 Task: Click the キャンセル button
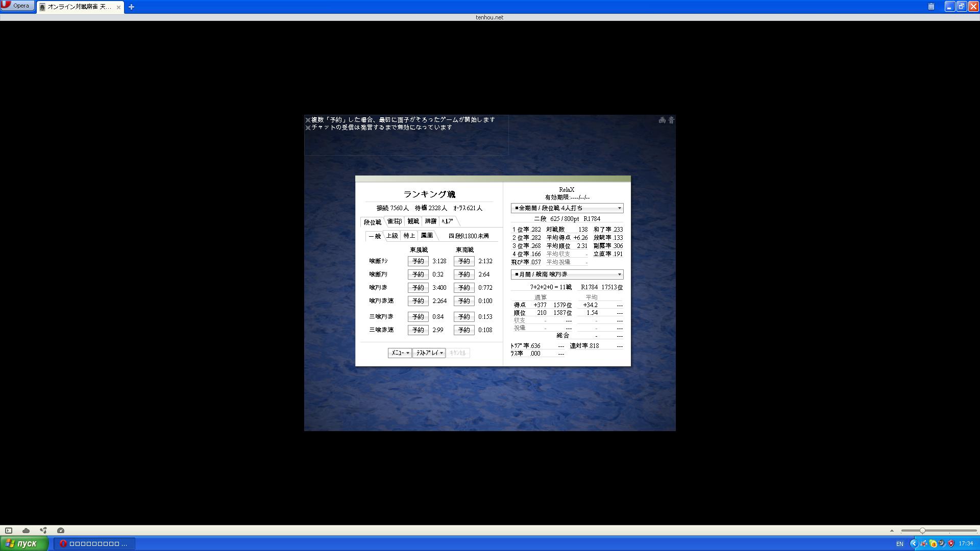click(x=458, y=353)
